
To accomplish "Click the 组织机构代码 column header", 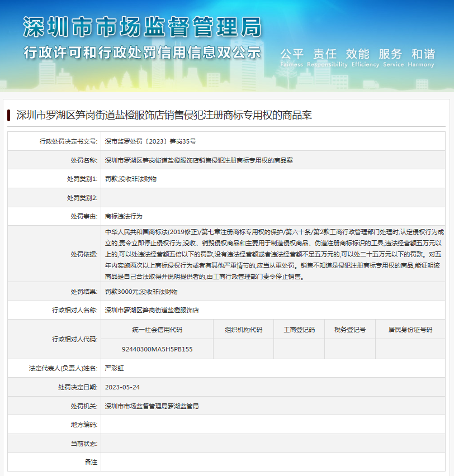I will click(x=243, y=330).
